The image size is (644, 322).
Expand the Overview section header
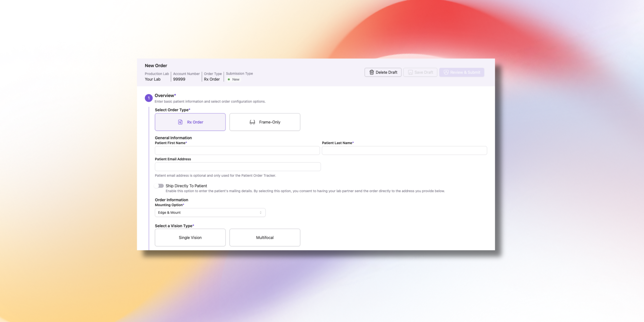pos(165,95)
